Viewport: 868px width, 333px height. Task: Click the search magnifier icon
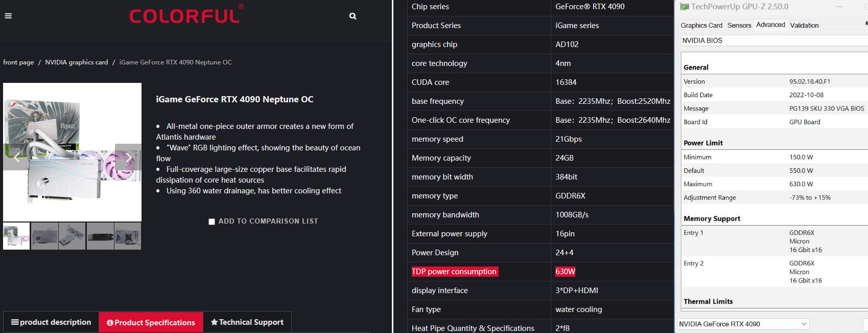tap(353, 16)
